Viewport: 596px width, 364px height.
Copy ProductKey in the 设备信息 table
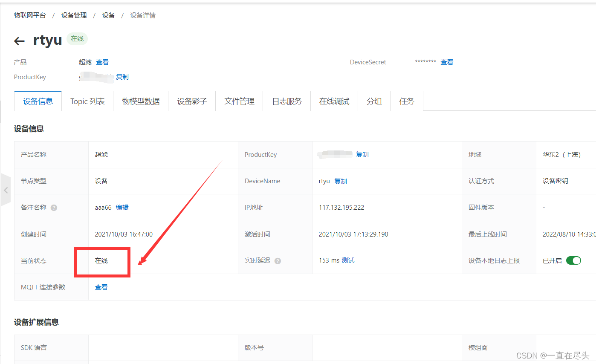pos(362,155)
